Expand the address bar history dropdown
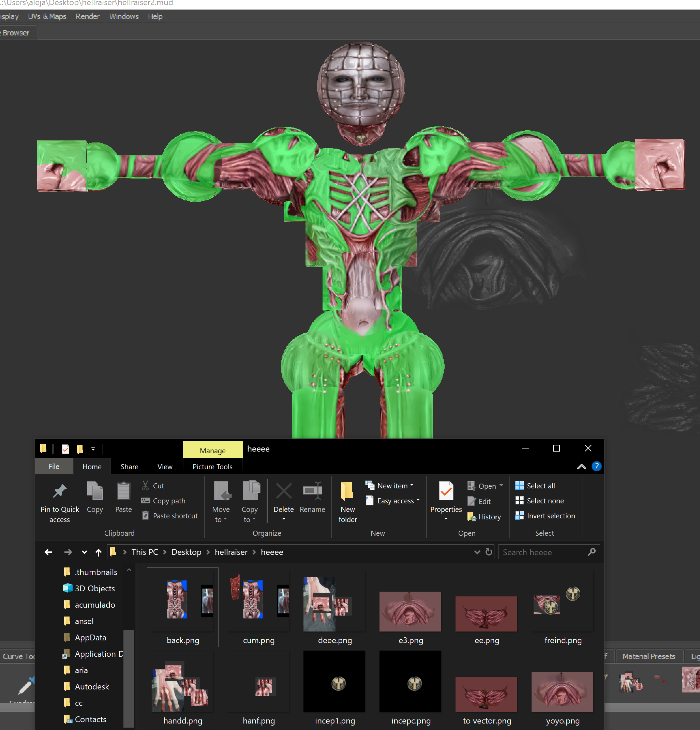The height and width of the screenshot is (730, 700). coord(477,552)
